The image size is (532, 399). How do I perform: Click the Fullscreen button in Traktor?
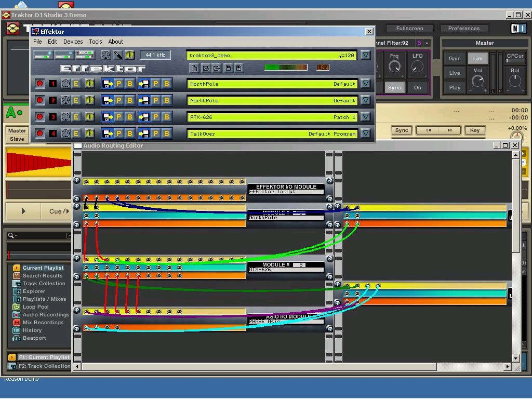(x=409, y=29)
